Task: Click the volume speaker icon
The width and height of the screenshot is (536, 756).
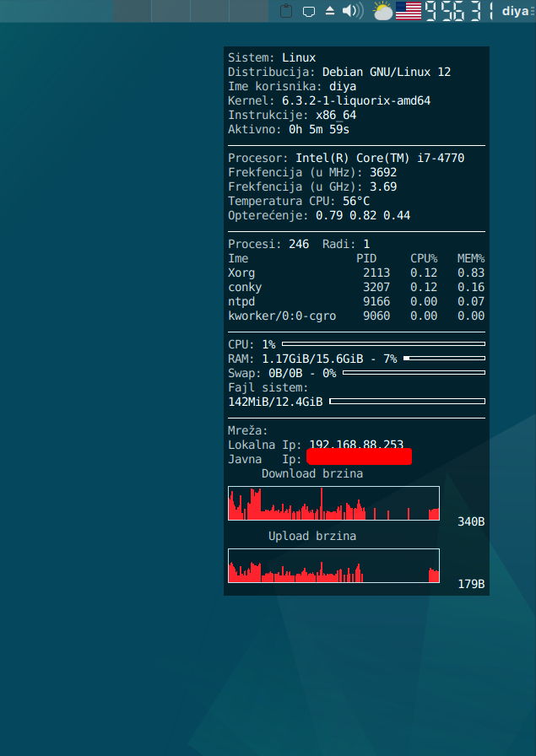Action: tap(353, 11)
